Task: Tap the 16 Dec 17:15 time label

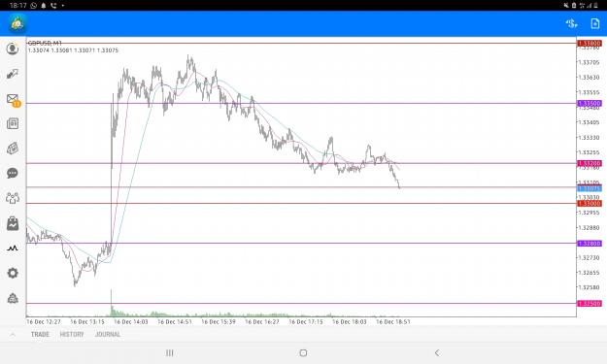Action: pos(306,321)
